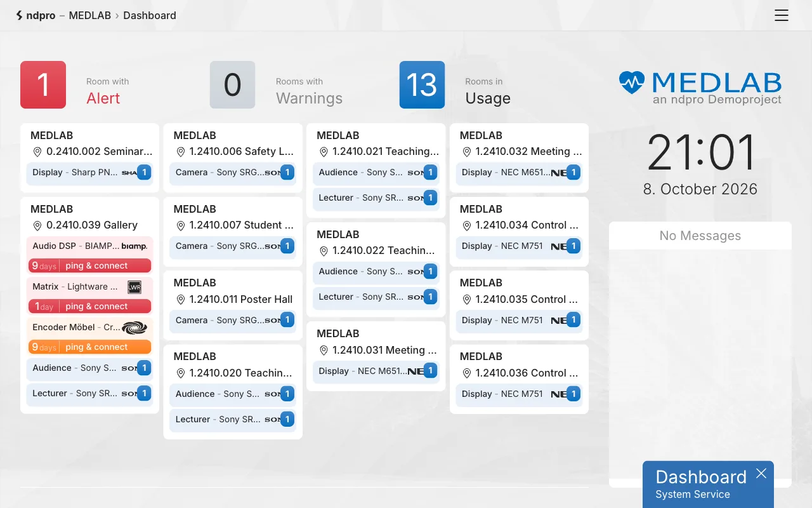Open the Display NEC M651 row in 1.2410.032
Image resolution: width=812 pixels, height=508 pixels.
tap(519, 173)
